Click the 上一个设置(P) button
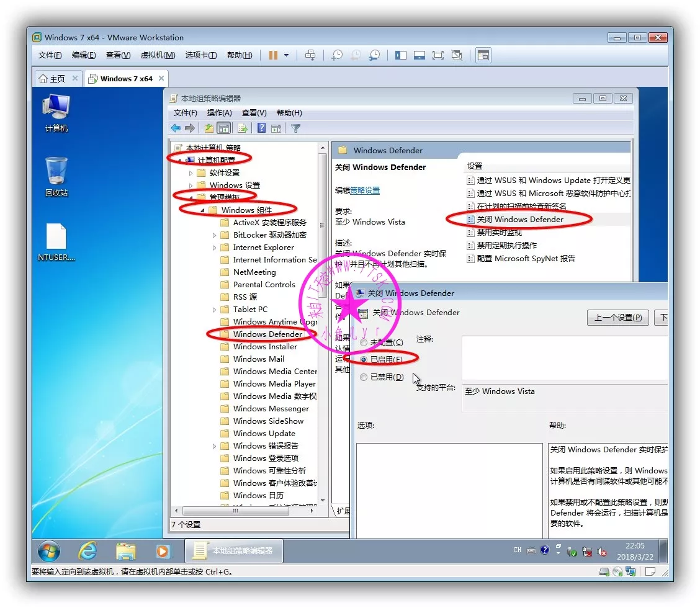Screen dimensions: 700x608 (617, 318)
